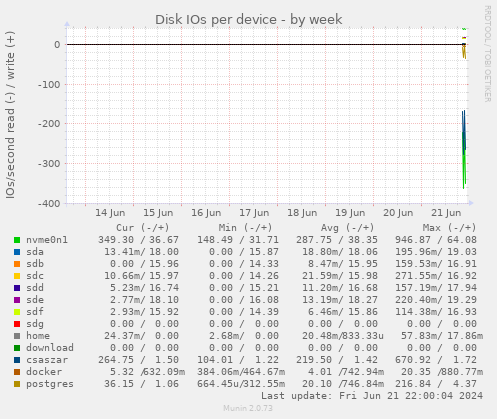Click the 20 Jun x-axis label
Screen dimensions: 497x419
point(398,213)
